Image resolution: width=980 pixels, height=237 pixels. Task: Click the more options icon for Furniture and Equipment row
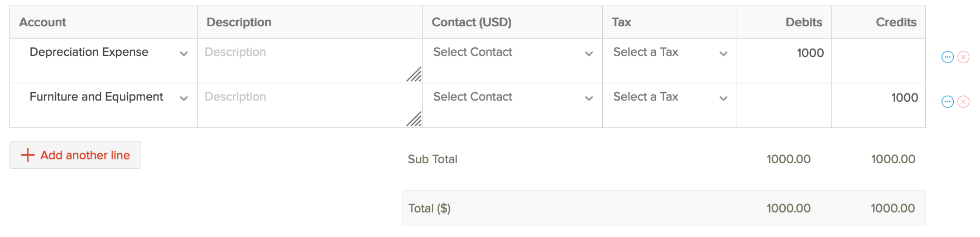[947, 102]
